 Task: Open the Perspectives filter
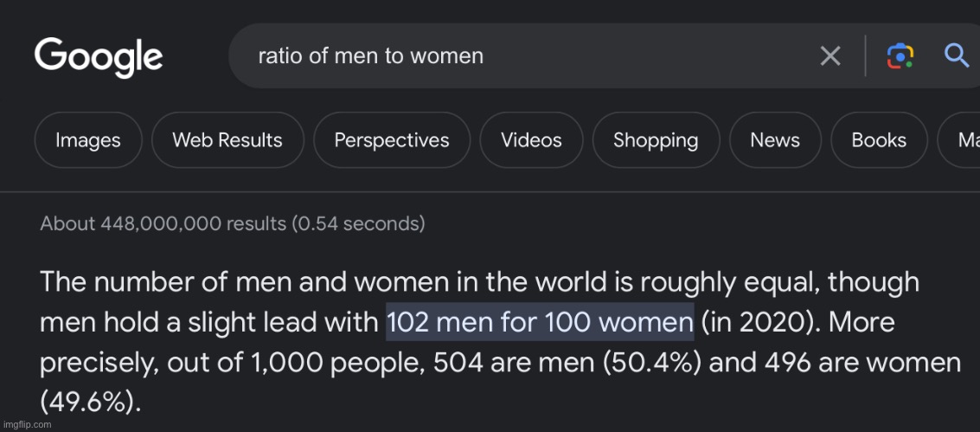coord(392,140)
